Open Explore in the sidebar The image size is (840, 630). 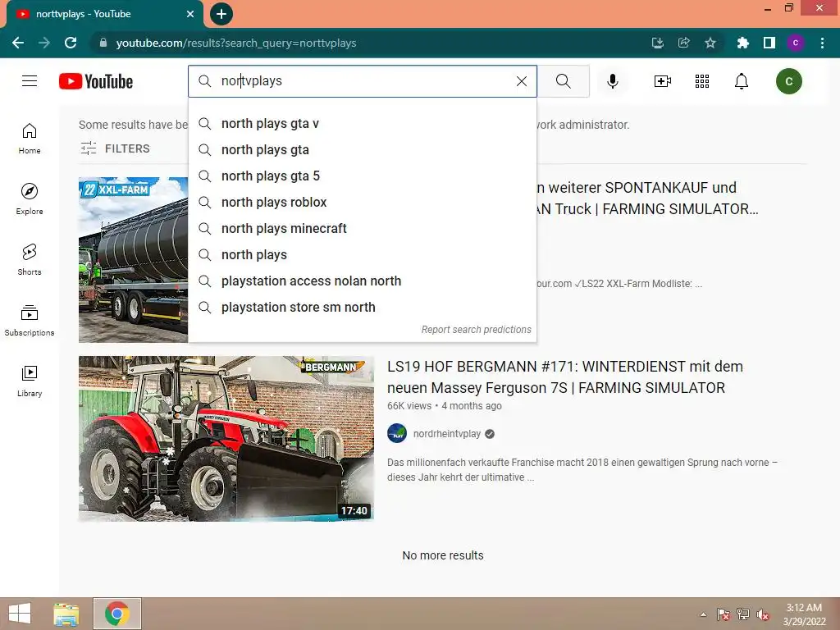coord(30,199)
